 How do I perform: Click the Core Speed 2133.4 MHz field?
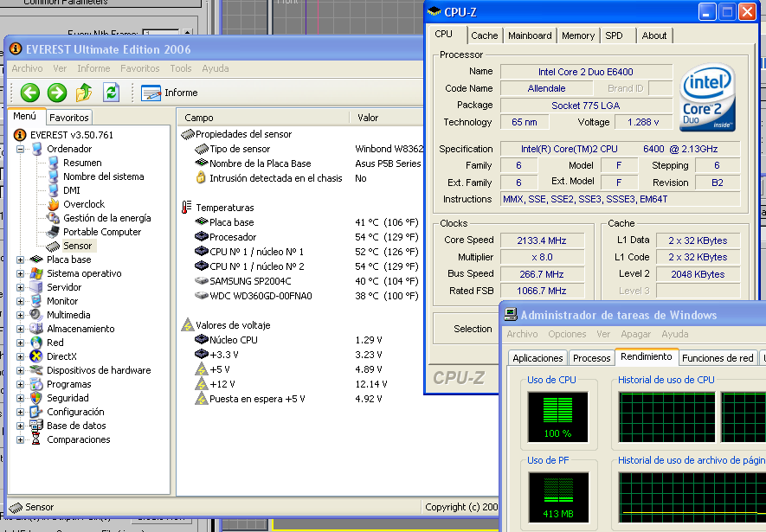coord(542,240)
